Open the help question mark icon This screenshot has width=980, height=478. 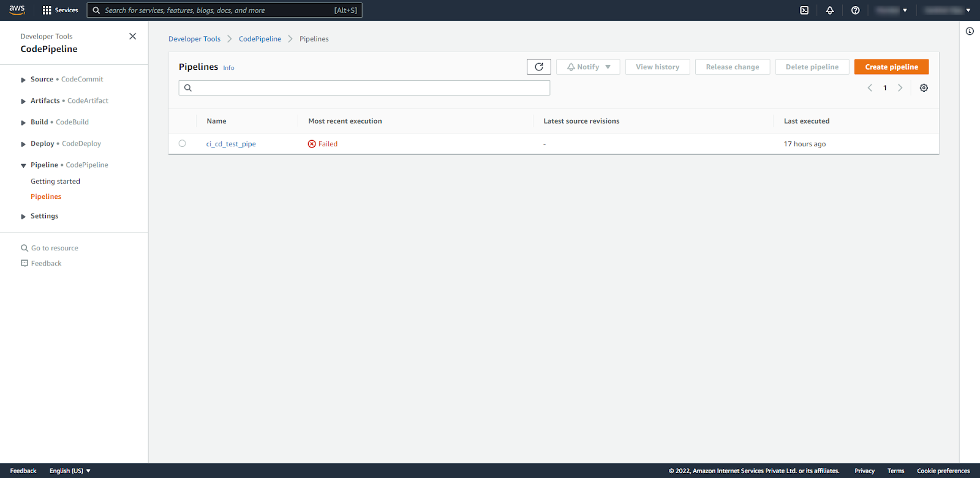pyautogui.click(x=856, y=10)
